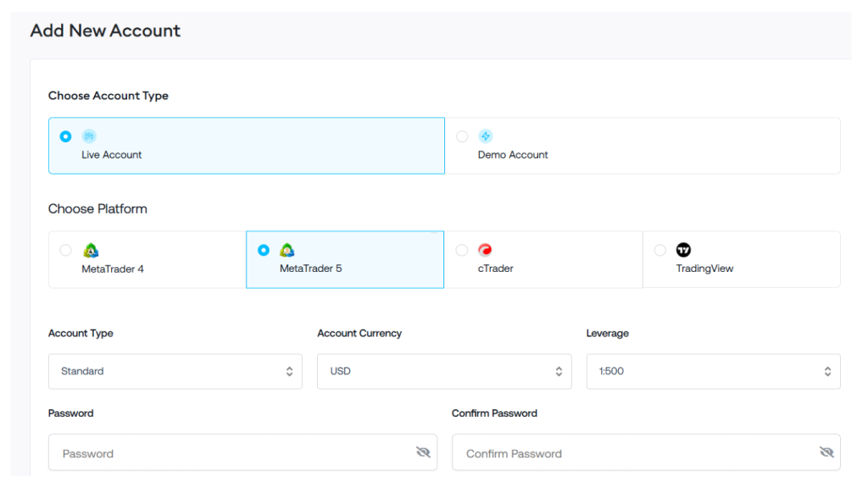This screenshot has width=868, height=488.
Task: Click the Demo Account lightning icon
Action: point(485,136)
